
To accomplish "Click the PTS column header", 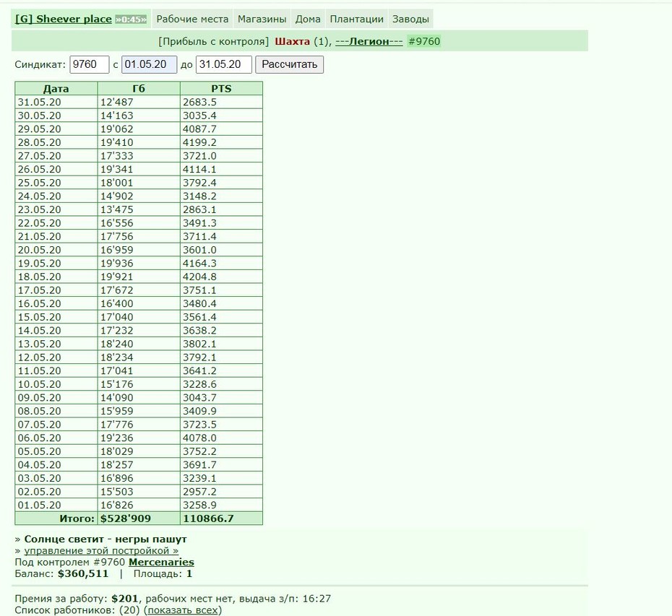I will [221, 89].
